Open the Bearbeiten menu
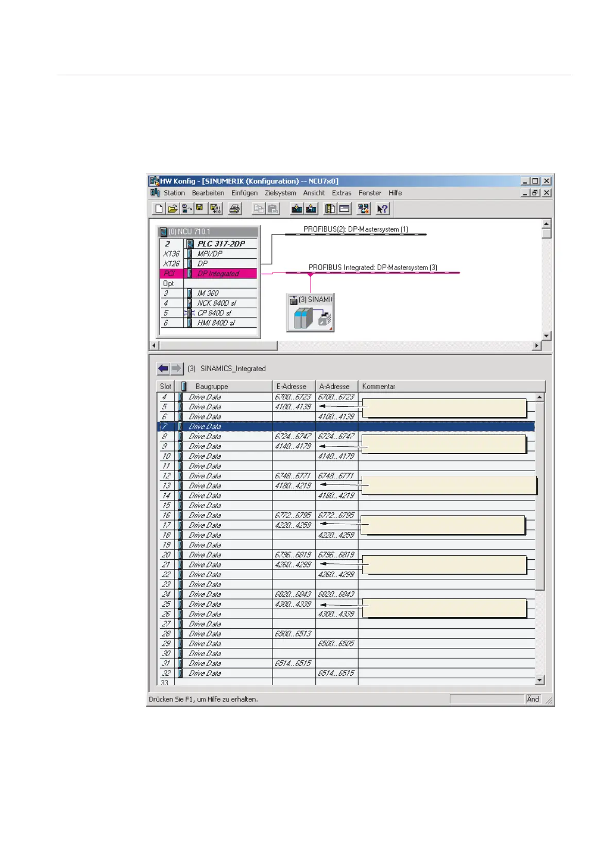 pos(208,193)
